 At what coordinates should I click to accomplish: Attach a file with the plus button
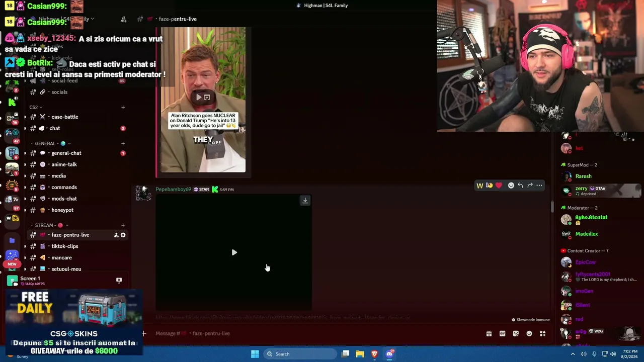(144, 333)
